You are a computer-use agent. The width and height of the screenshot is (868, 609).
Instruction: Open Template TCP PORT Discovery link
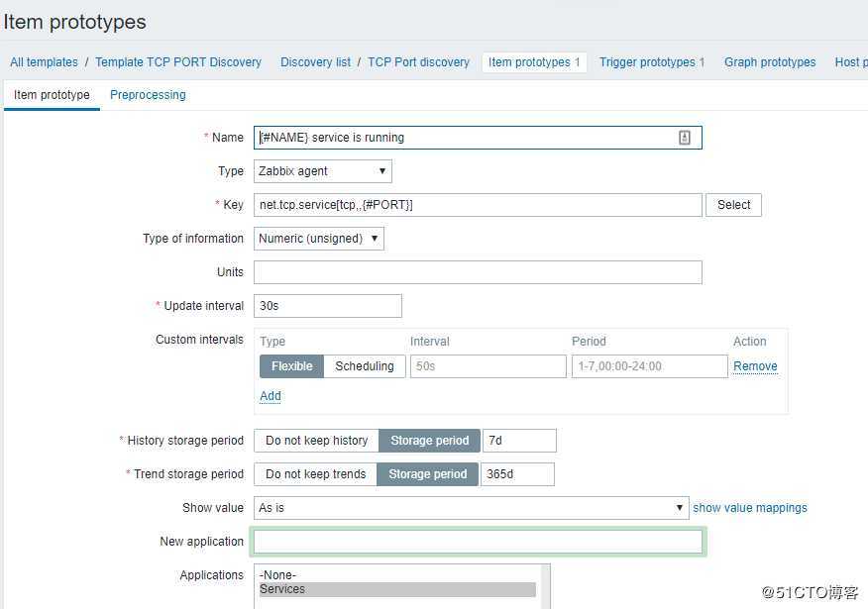178,62
